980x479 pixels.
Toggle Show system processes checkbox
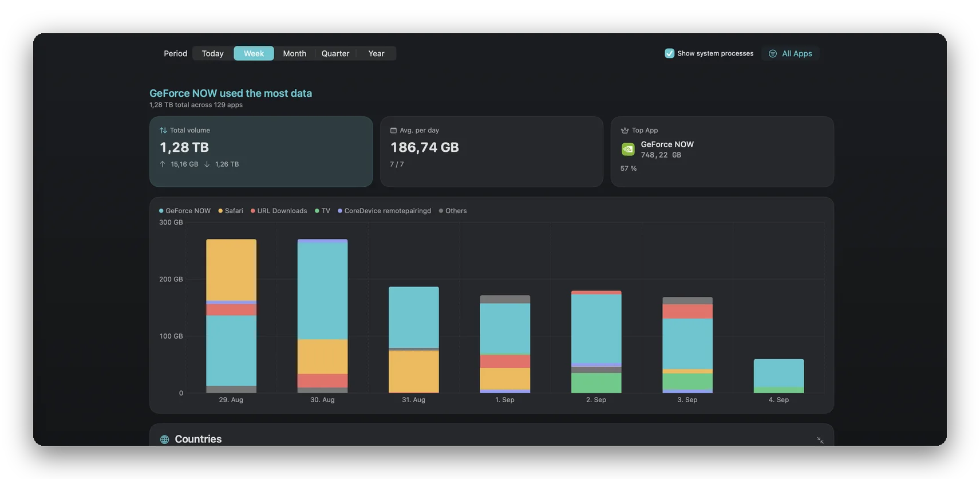(669, 53)
